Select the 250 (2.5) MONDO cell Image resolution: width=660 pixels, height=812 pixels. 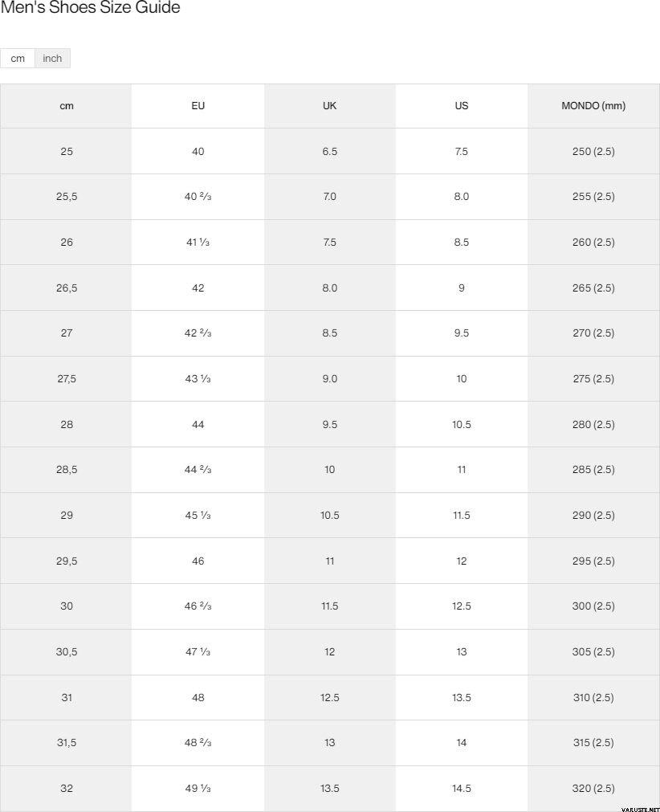(x=593, y=151)
